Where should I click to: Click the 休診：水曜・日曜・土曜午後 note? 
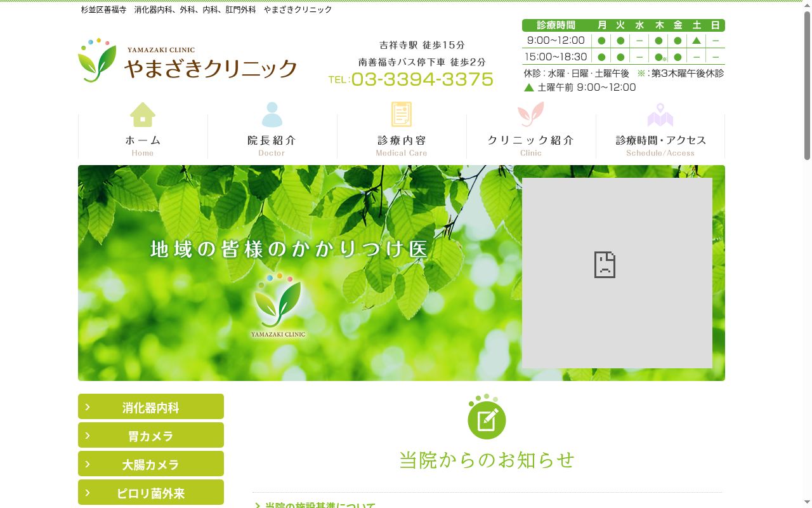[576, 73]
